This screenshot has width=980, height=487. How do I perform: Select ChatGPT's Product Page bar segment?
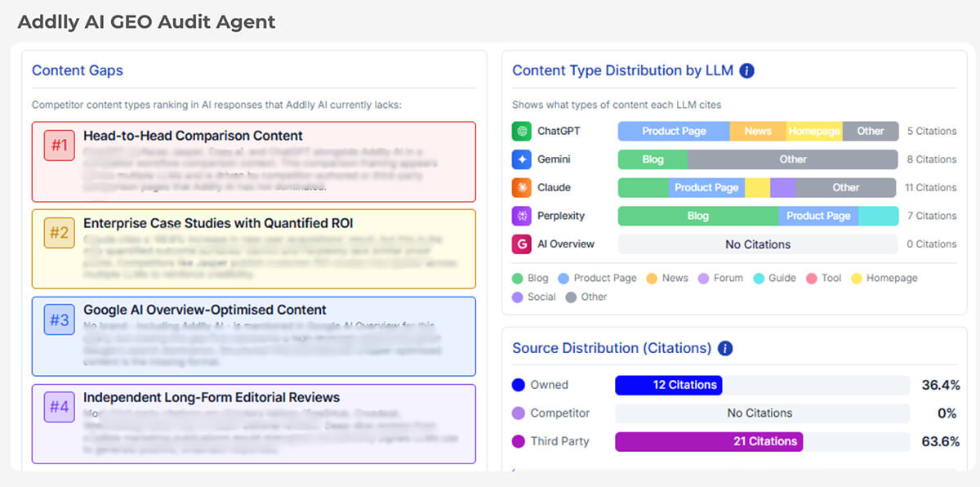tap(674, 131)
